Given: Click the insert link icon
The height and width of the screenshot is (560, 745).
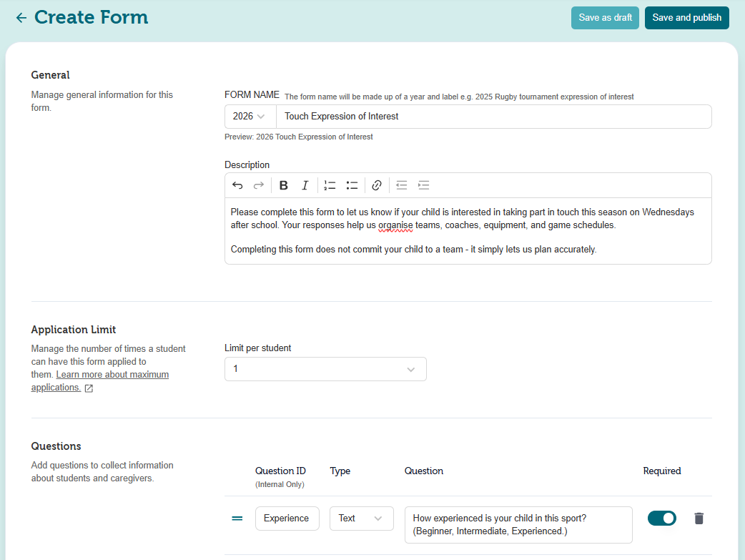Looking at the screenshot, I should (x=377, y=185).
